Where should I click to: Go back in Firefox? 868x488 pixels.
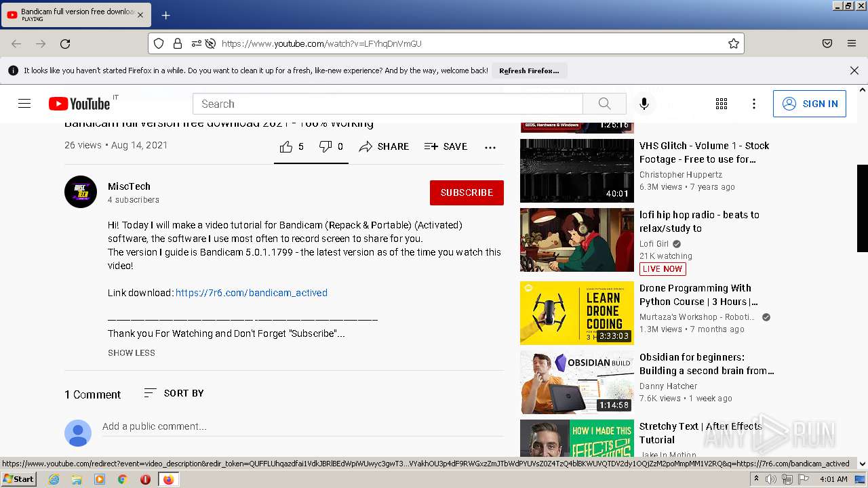coord(16,43)
